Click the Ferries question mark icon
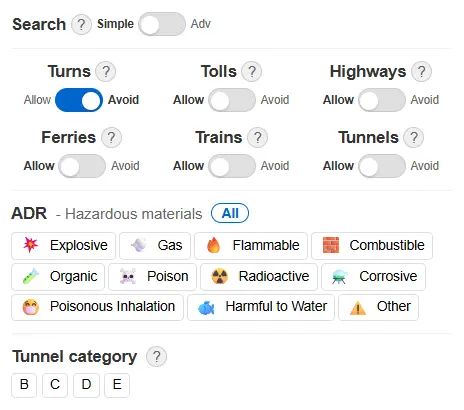Screen dimensions: 464x410 (111, 138)
